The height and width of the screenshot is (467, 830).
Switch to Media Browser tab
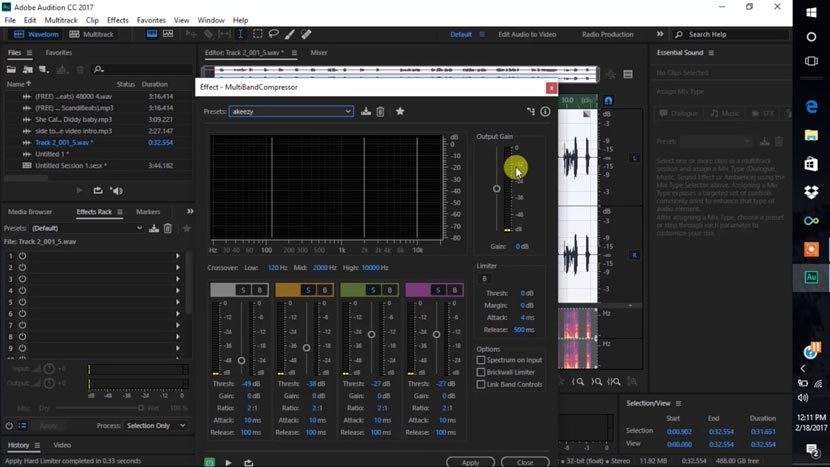pyautogui.click(x=30, y=212)
